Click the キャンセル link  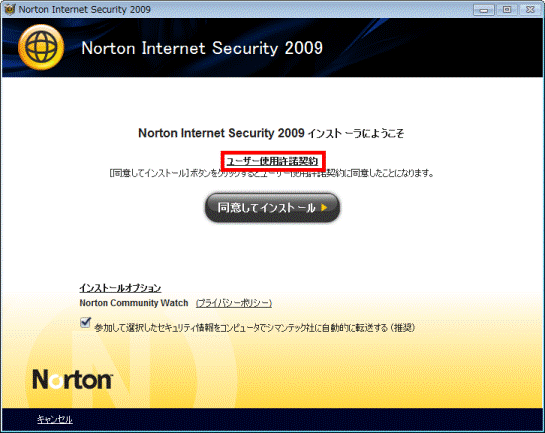55,419
